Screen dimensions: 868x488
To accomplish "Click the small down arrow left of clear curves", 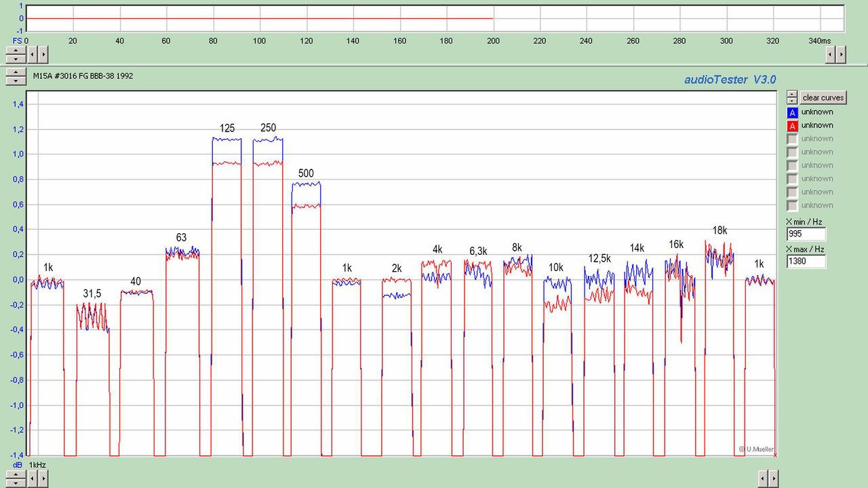I will 792,100.
